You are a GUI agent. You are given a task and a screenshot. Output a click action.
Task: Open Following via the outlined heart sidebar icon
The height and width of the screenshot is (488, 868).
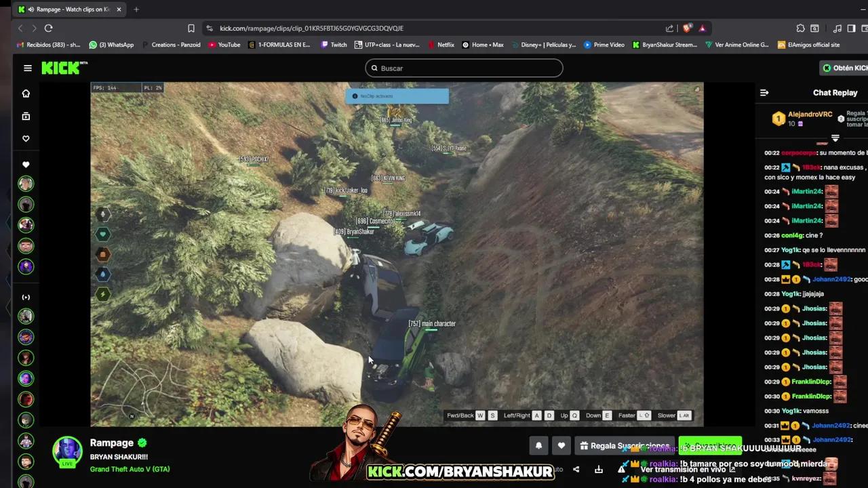coord(26,138)
